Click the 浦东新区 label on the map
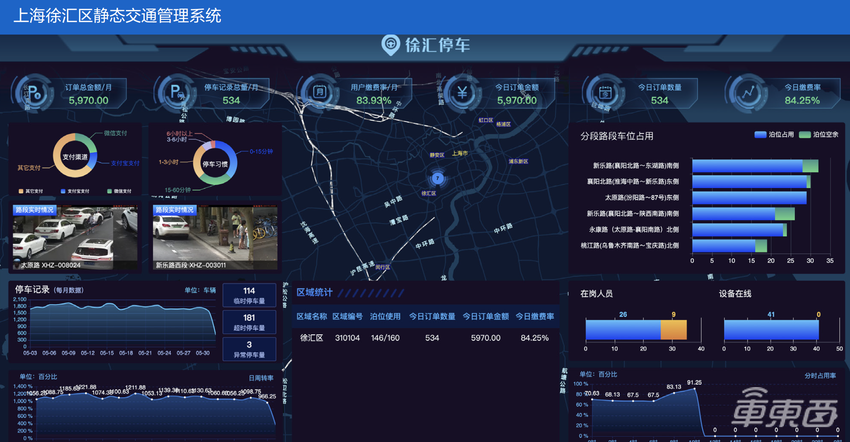850x442 pixels. click(518, 161)
